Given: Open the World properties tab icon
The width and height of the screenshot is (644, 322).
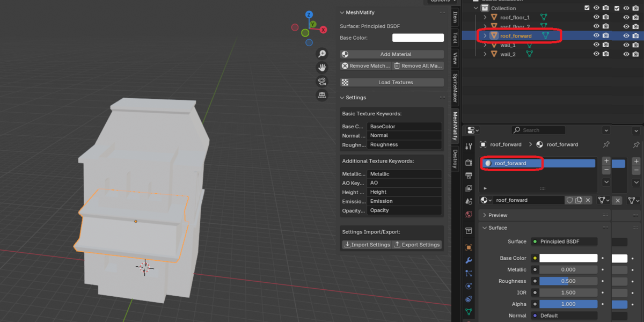Looking at the screenshot, I should click(469, 215).
